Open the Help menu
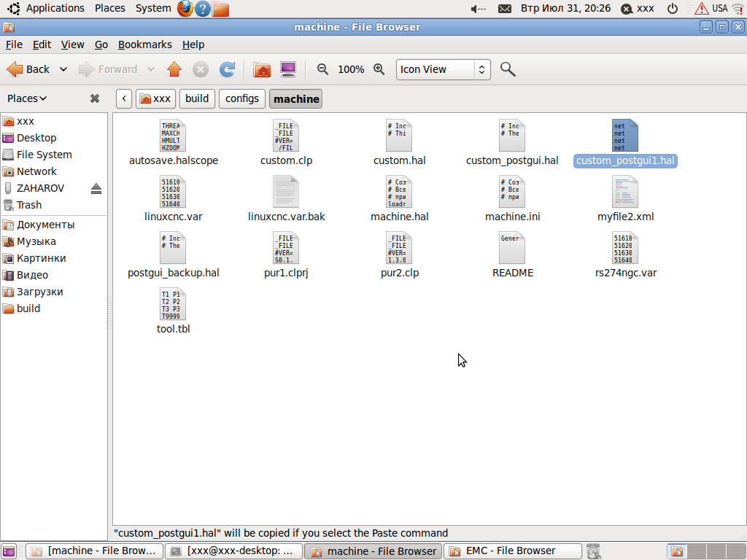 coord(193,44)
